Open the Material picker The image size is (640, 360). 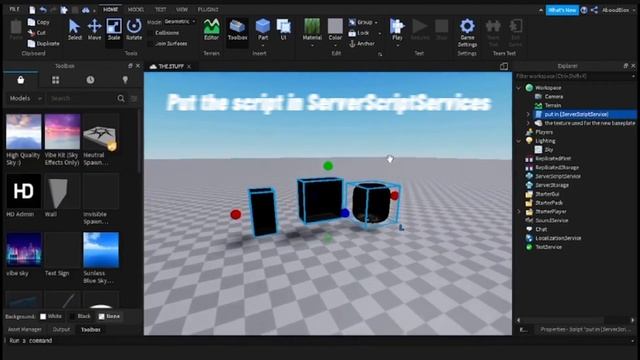(312, 29)
